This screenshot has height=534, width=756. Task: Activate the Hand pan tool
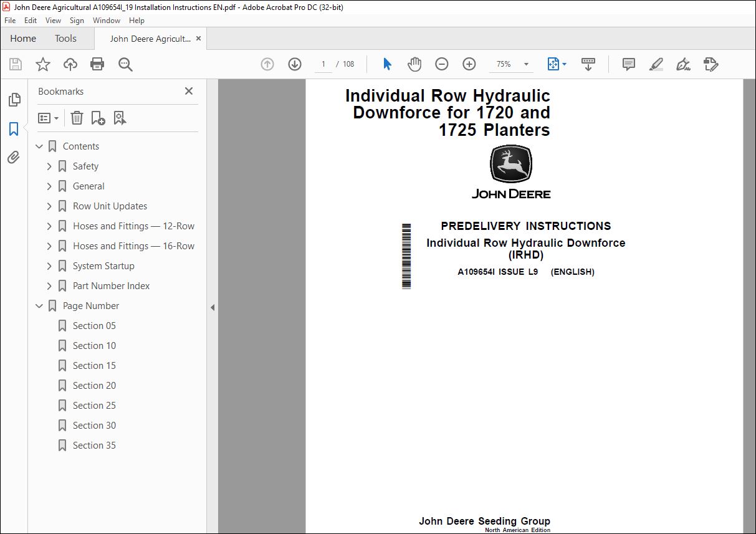tap(414, 64)
